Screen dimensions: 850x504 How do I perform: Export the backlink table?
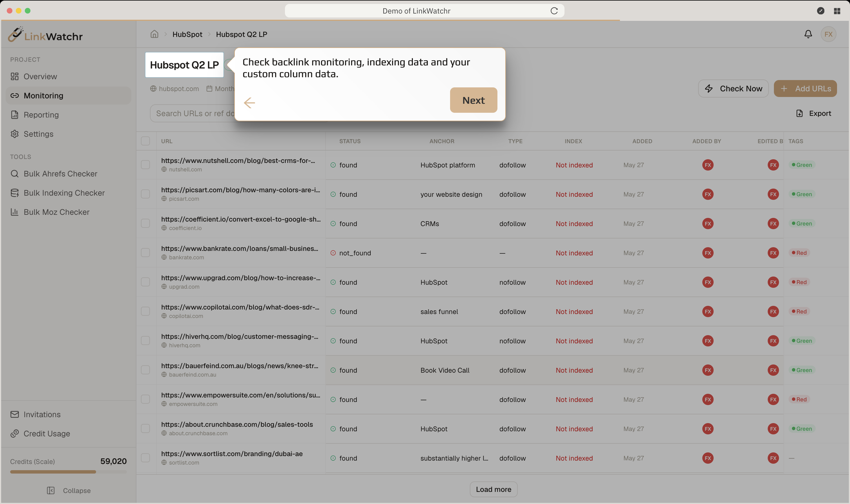[x=813, y=113]
